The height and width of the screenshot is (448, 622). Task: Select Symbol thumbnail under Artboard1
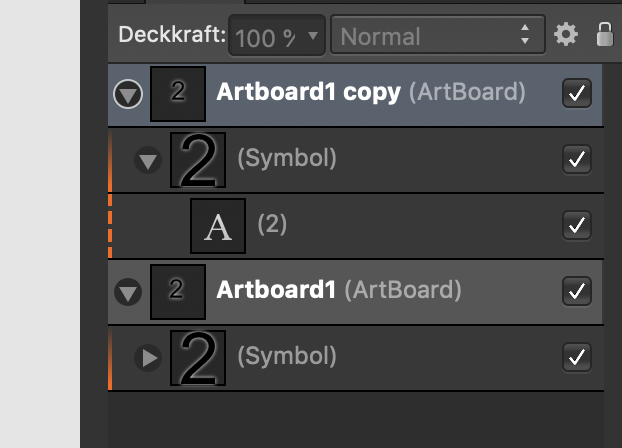coord(198,358)
